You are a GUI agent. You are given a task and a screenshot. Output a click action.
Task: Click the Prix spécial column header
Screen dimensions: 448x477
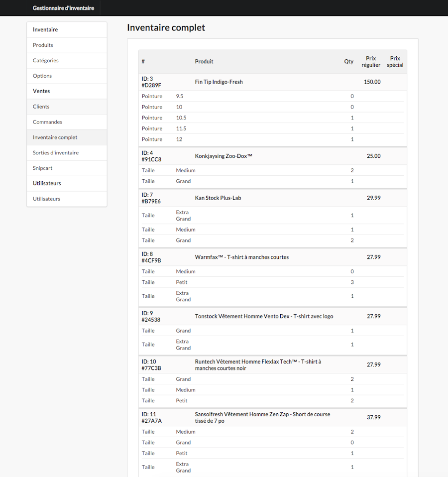click(395, 61)
